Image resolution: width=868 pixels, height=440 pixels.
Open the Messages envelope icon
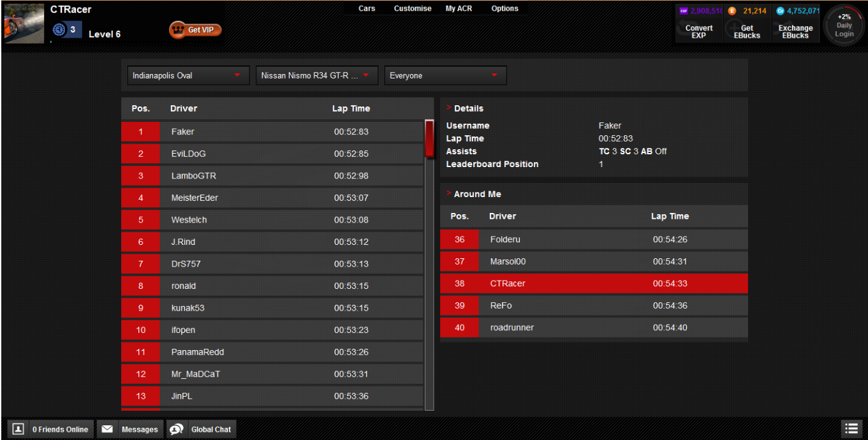click(x=107, y=429)
